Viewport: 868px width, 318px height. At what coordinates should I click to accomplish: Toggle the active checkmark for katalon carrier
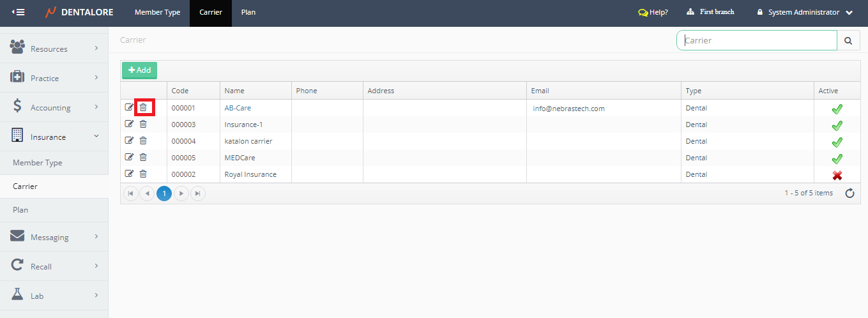[x=837, y=142]
